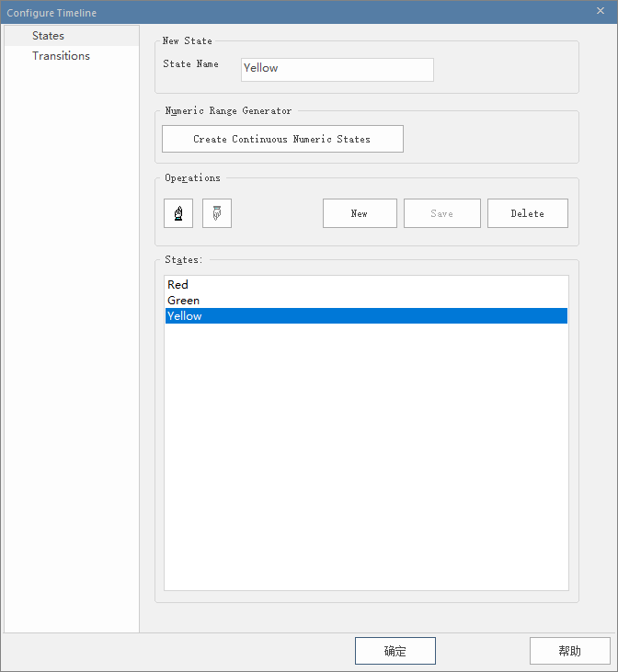Click the move state up hand icon

[178, 213]
